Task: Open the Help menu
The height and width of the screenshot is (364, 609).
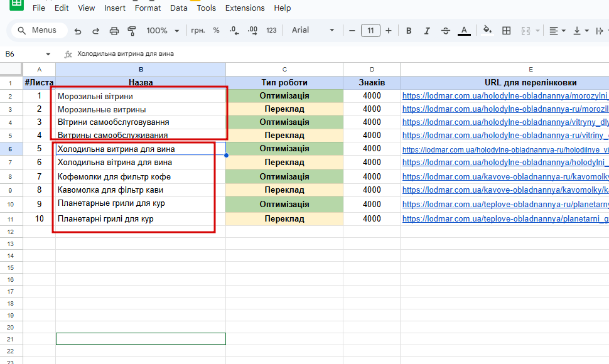Action: (x=282, y=8)
